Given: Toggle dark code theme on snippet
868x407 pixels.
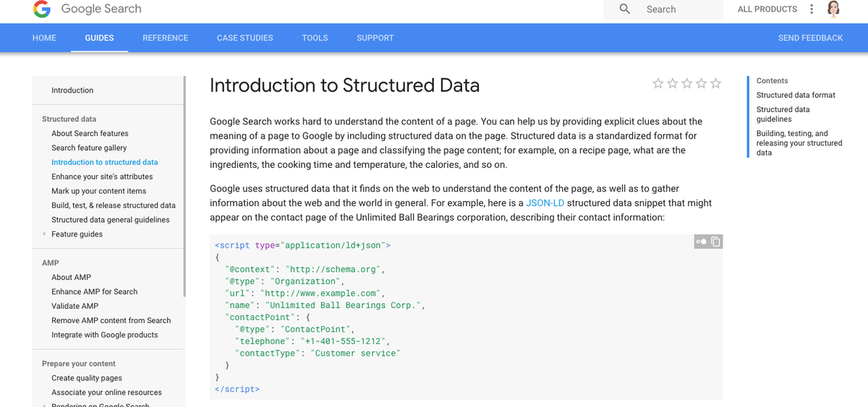Looking at the screenshot, I should [x=699, y=241].
